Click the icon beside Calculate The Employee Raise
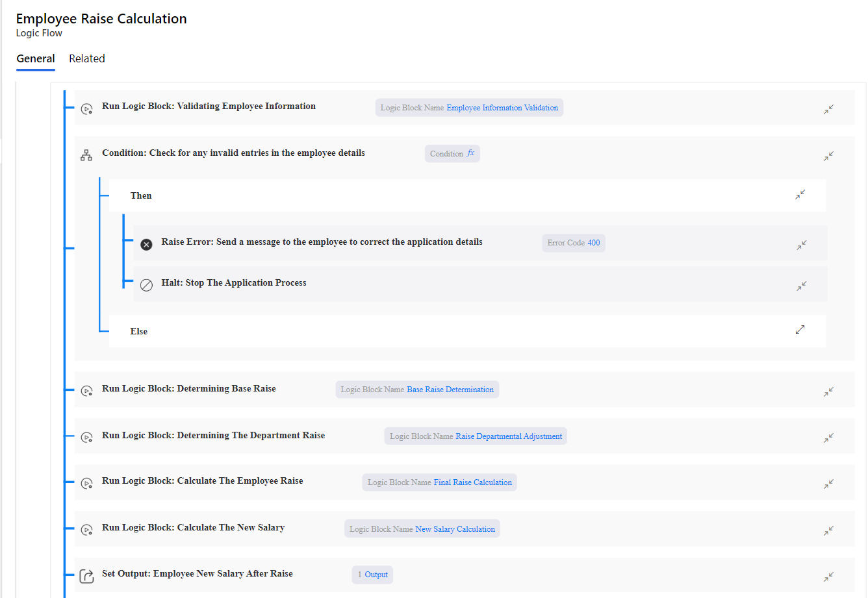This screenshot has width=868, height=598. (86, 483)
